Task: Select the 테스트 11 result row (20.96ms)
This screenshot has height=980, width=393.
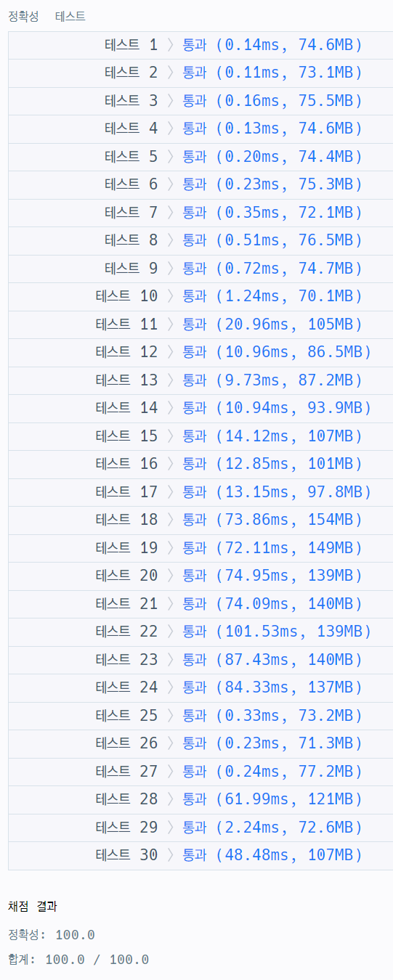Action: tap(200, 324)
